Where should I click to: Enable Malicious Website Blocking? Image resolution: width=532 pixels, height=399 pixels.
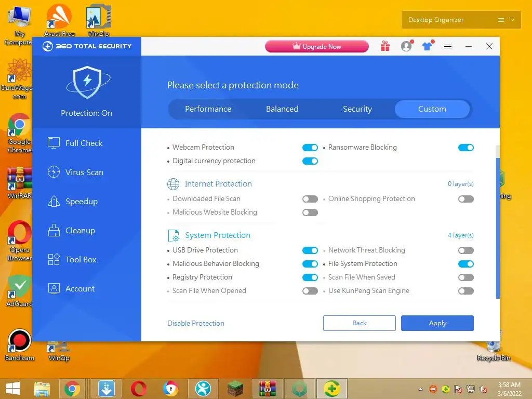[x=310, y=212]
